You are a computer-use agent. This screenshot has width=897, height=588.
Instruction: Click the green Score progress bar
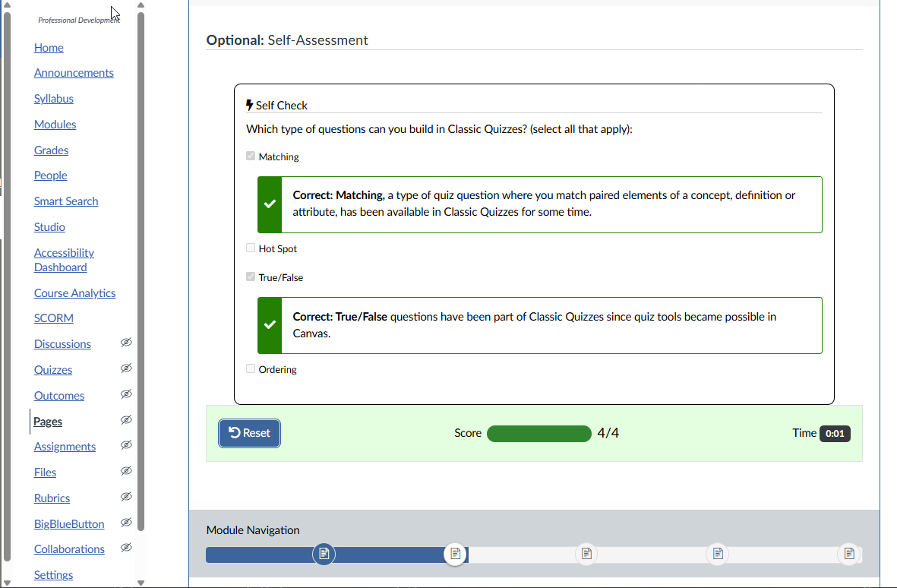539,434
